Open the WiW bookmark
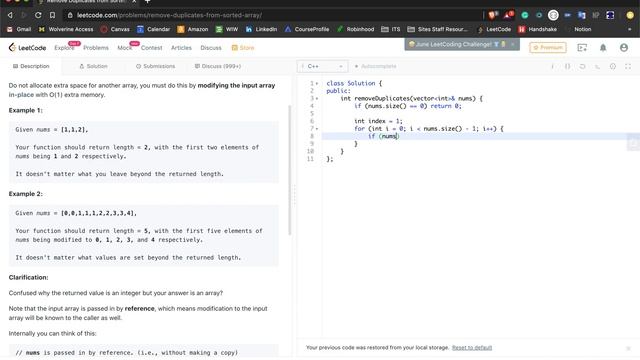Viewport: 640px width, 360px height. click(227, 29)
